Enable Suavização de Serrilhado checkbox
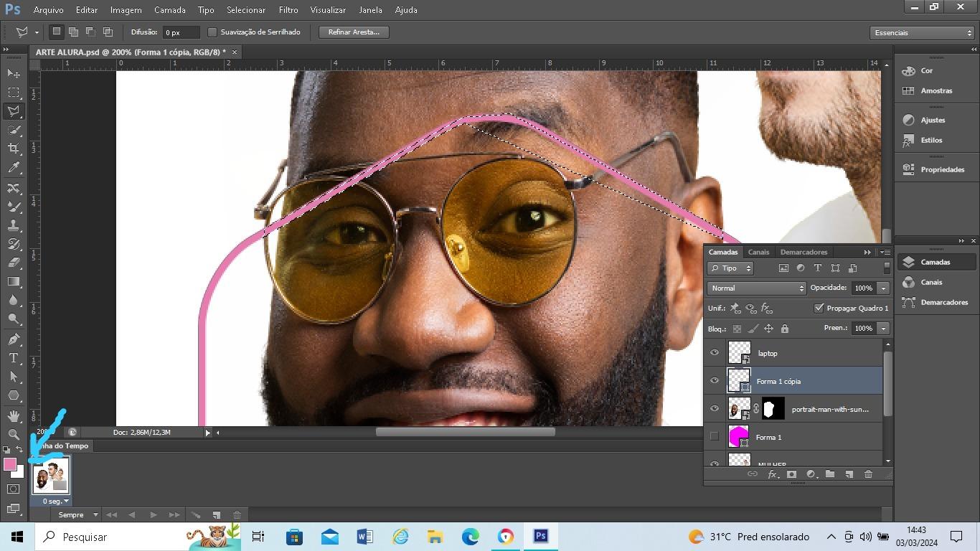 click(212, 32)
